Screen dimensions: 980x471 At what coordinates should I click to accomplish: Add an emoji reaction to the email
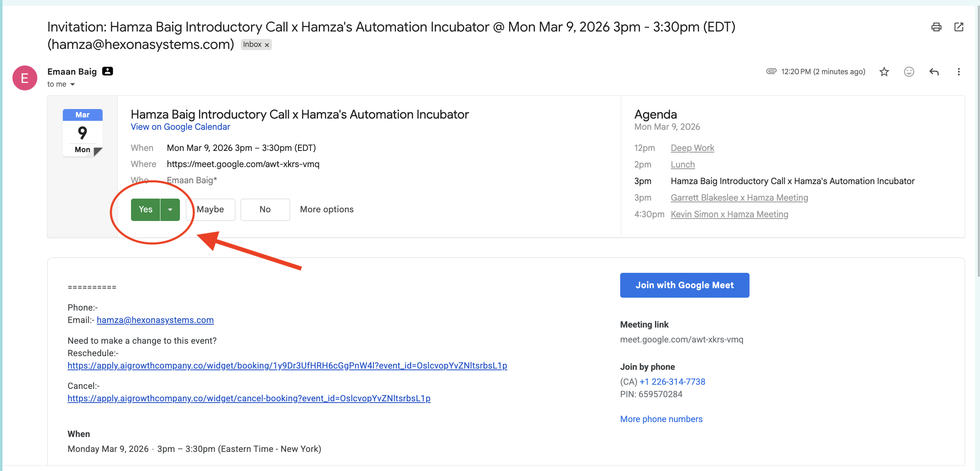tap(909, 72)
